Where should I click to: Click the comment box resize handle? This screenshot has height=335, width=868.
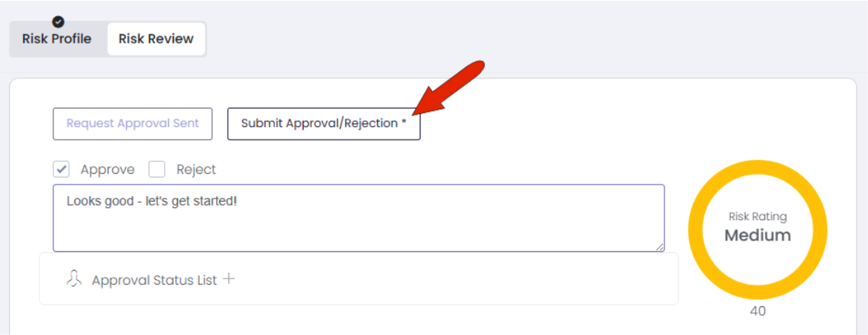pos(659,247)
